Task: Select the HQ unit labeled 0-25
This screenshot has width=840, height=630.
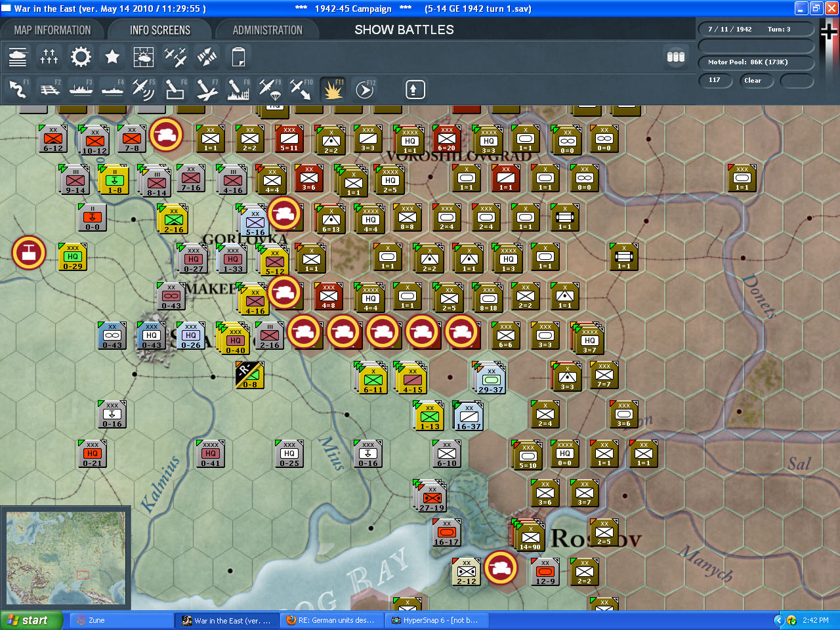Action: coord(289,453)
